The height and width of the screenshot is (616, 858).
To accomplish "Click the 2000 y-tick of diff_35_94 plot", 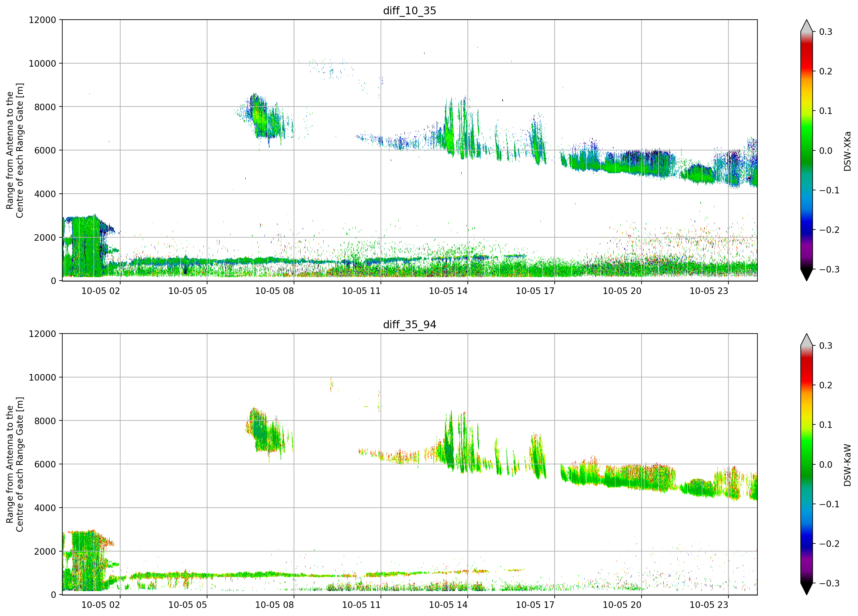I will [x=45, y=552].
